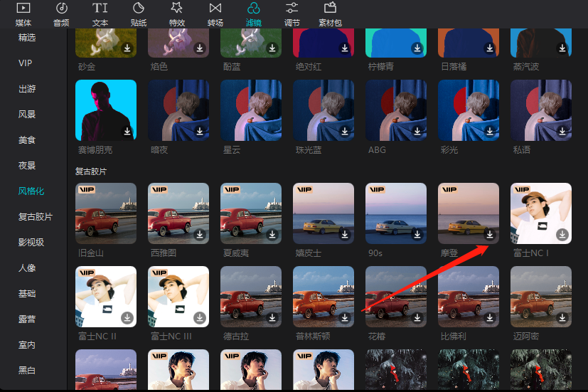Open the VIP filter category
588x392 pixels.
[26, 63]
